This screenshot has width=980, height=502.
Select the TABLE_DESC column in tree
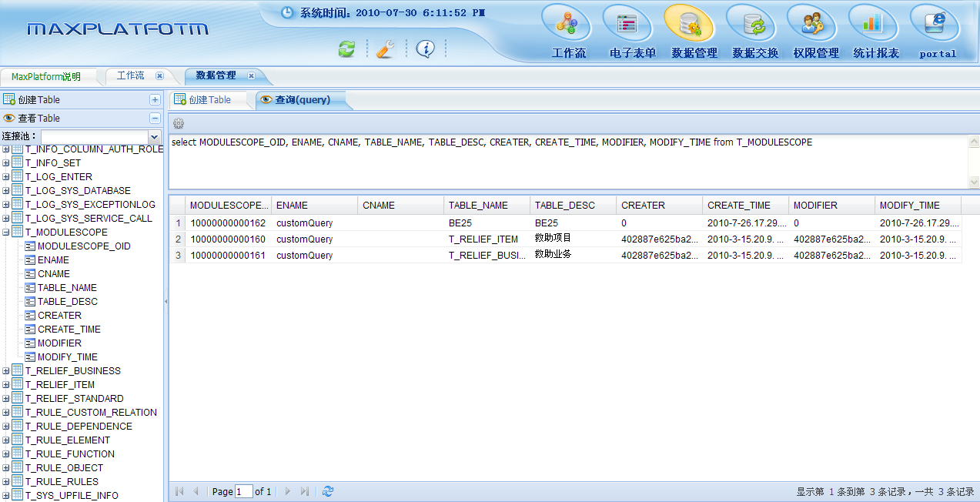click(68, 302)
